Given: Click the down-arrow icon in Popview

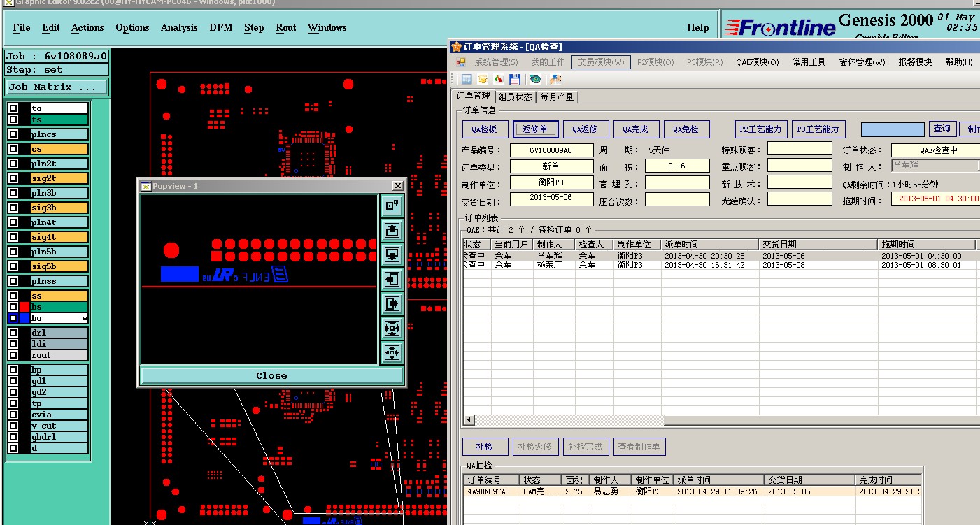Looking at the screenshot, I should point(392,254).
